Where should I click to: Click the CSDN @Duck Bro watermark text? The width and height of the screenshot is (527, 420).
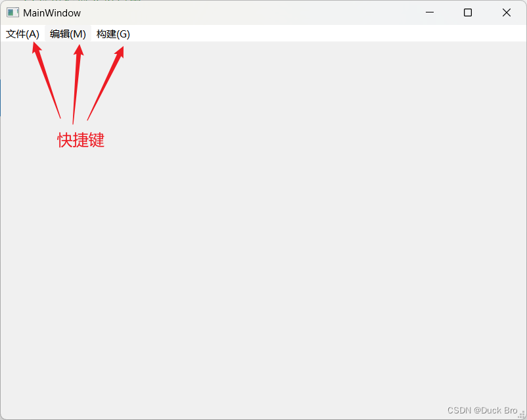[482, 409]
